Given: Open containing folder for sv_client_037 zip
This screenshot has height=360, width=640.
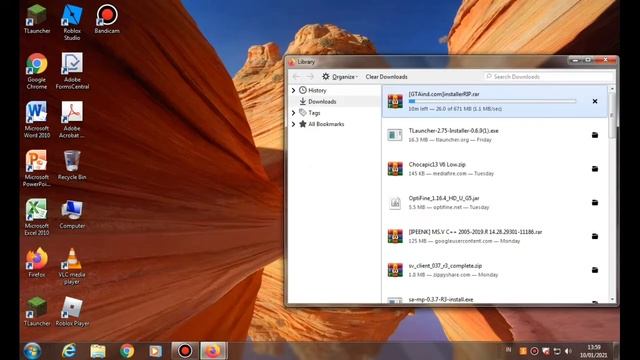Looking at the screenshot, I should pos(595,270).
